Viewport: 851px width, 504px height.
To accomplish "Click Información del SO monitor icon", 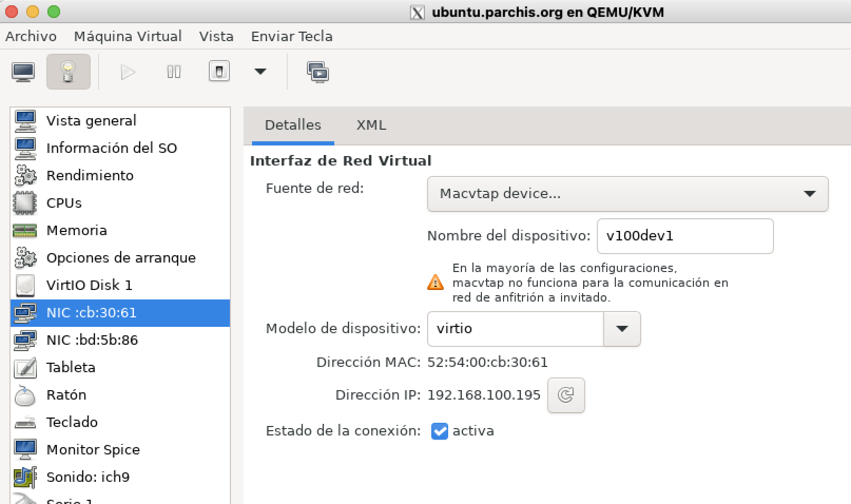I will click(25, 148).
